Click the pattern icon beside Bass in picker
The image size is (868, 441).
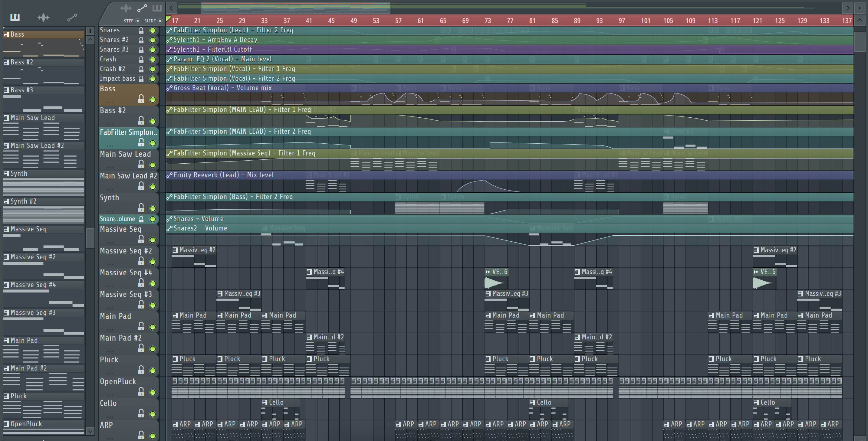(6, 34)
